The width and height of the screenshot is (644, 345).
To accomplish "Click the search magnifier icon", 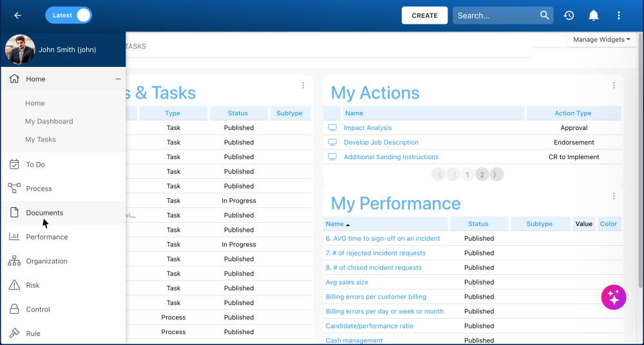I will [545, 15].
